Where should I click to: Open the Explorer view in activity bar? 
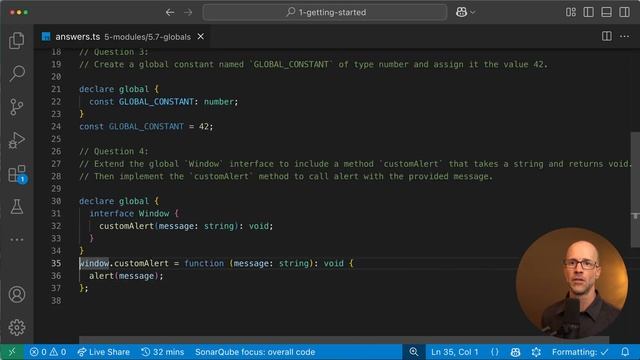[x=17, y=40]
